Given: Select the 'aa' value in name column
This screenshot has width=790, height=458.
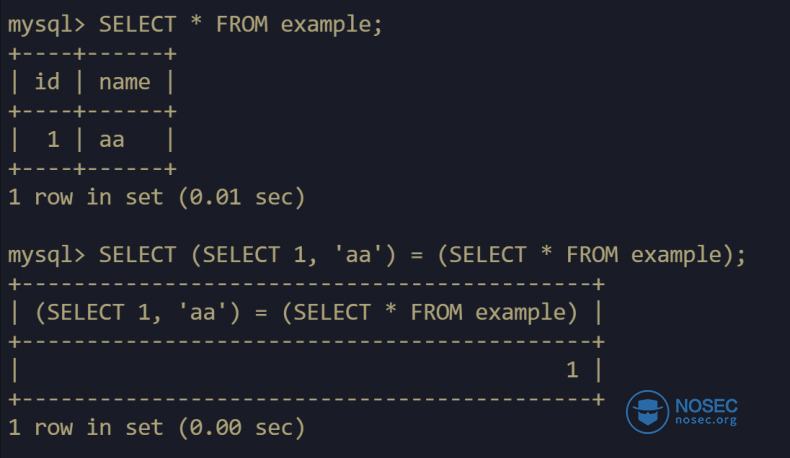Looking at the screenshot, I should coord(111,139).
